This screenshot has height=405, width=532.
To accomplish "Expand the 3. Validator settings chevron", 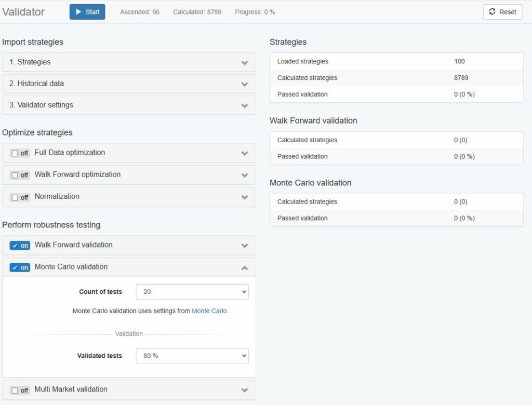I will [245, 106].
